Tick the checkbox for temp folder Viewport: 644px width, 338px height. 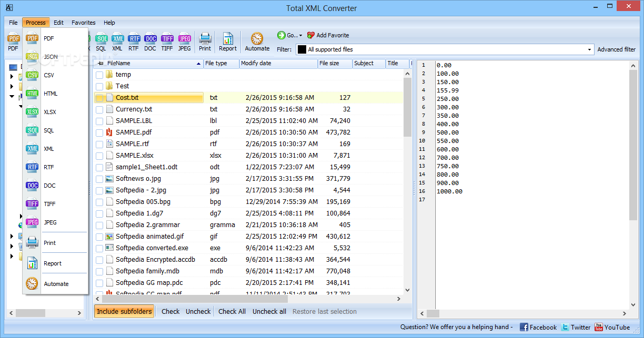99,75
